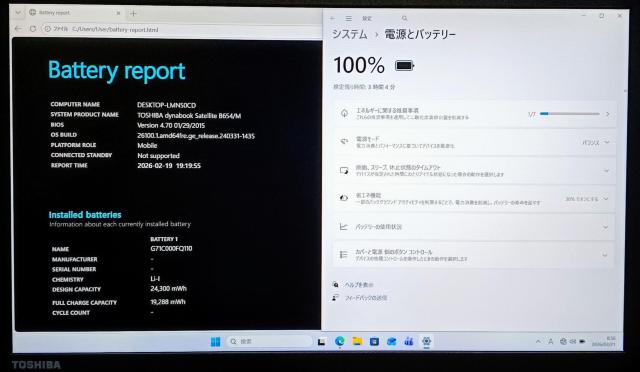Click the network icon in the system tray
This screenshot has height=372, width=640.
coord(564,341)
